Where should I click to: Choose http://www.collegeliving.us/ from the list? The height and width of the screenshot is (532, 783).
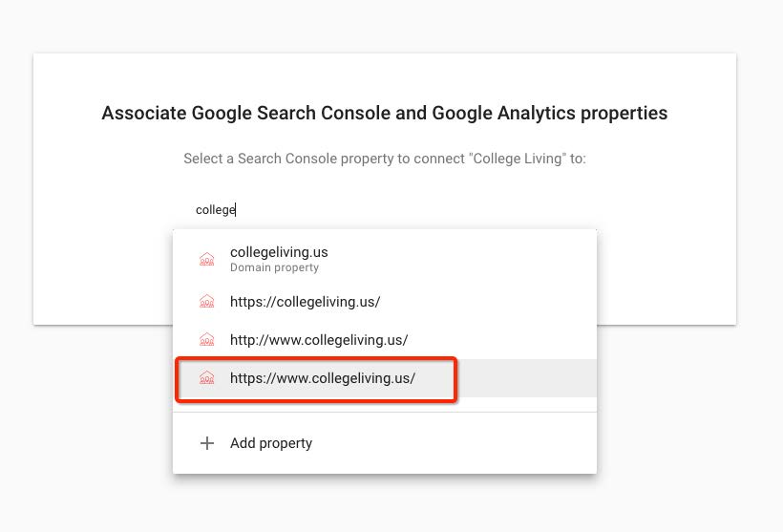[385, 340]
